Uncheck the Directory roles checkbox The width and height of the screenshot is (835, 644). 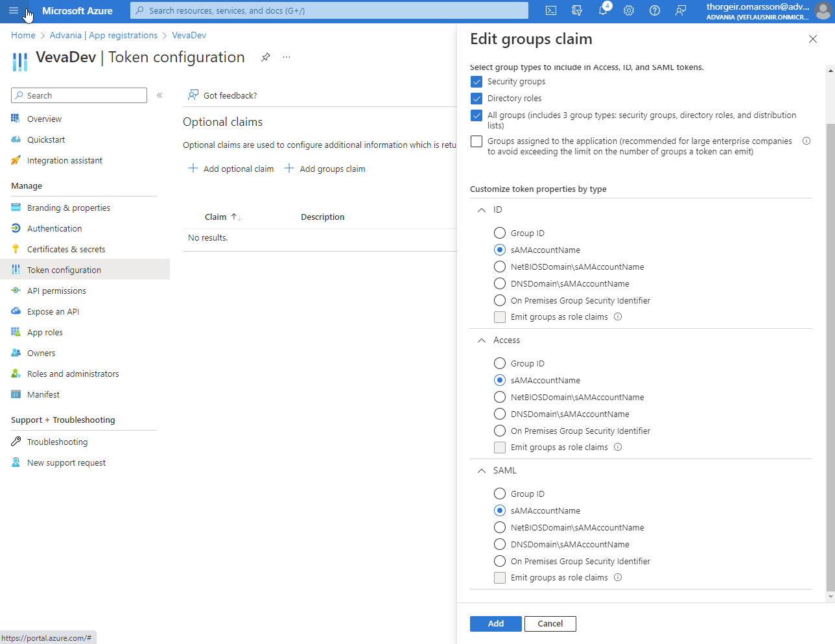pos(476,99)
